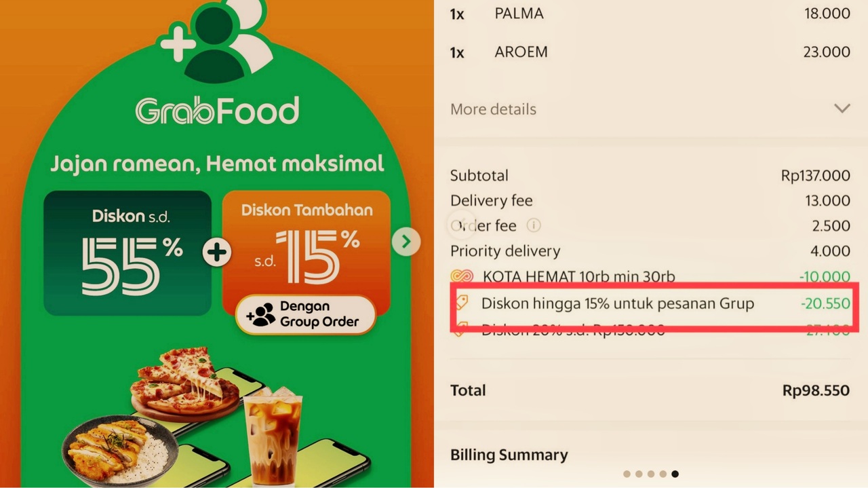Screen dimensions: 868x488
Task: Select the AROEM order item row
Action: coord(650,52)
